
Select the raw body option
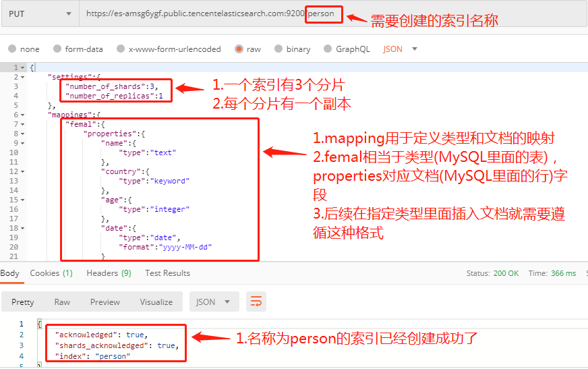click(247, 49)
